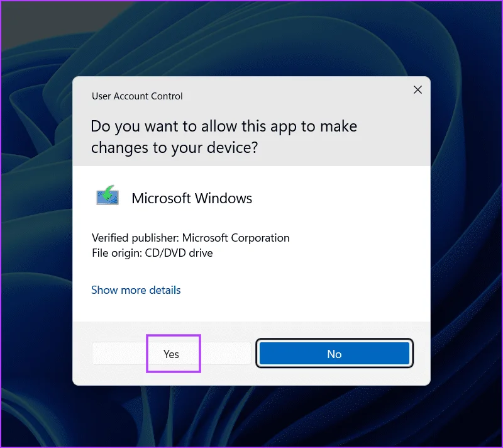Click the Verified publisher: Microsoft Corporation line
The width and height of the screenshot is (503, 448).
point(191,238)
